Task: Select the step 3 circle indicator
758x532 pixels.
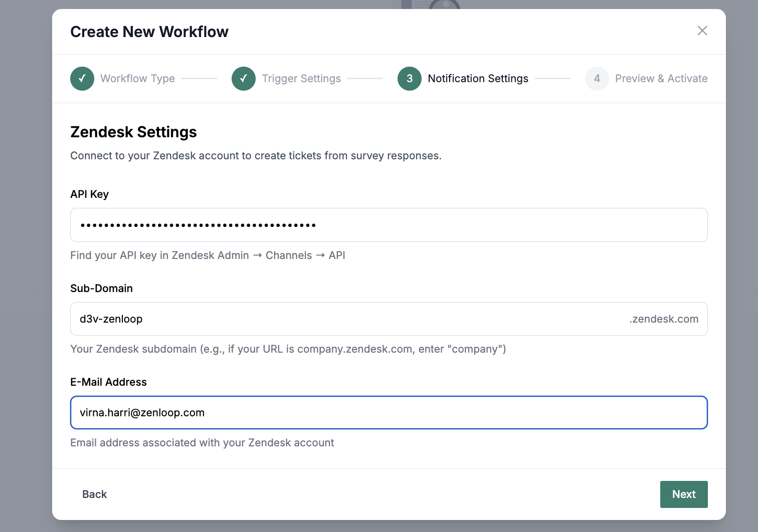Action: 409,79
